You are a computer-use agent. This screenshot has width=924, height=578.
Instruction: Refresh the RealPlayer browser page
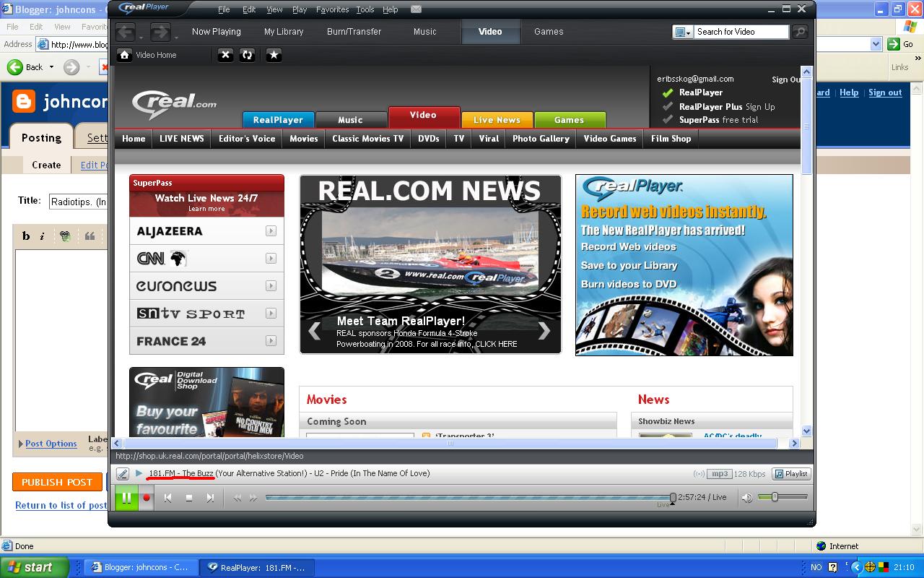(248, 55)
